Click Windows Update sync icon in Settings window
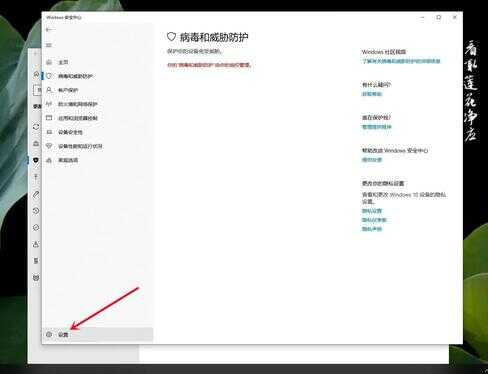The image size is (488, 374). click(x=36, y=127)
